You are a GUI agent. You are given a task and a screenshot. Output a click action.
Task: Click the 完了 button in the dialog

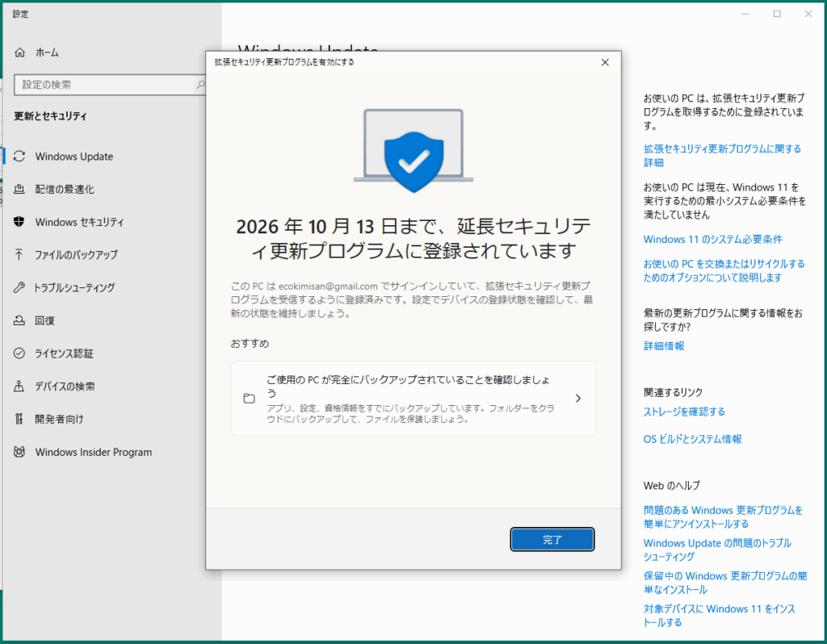point(552,539)
